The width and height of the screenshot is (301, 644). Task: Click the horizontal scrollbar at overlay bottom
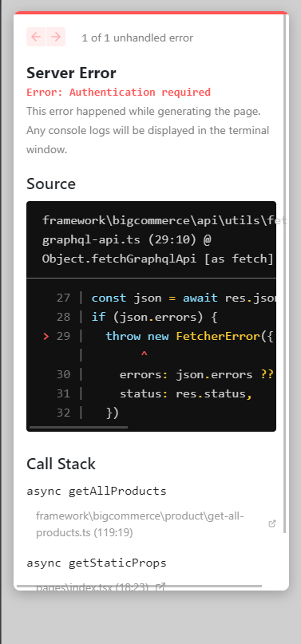click(139, 586)
